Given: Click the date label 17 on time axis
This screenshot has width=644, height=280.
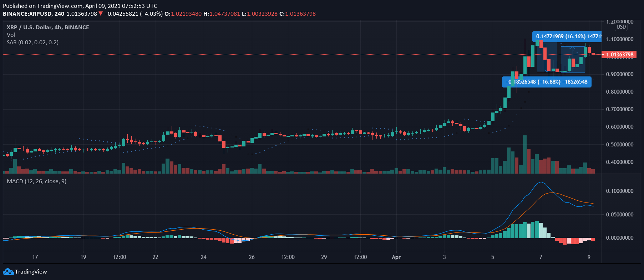Looking at the screenshot, I should (35, 257).
